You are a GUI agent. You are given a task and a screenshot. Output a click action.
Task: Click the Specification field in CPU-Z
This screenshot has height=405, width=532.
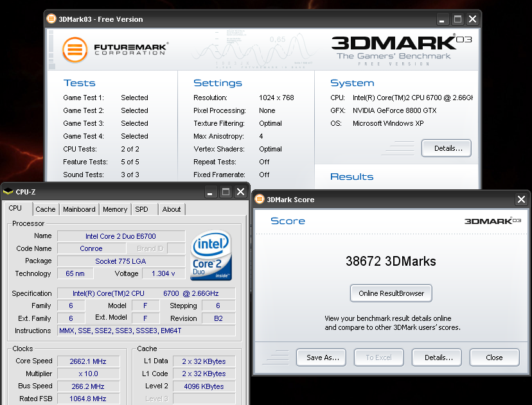146,293
